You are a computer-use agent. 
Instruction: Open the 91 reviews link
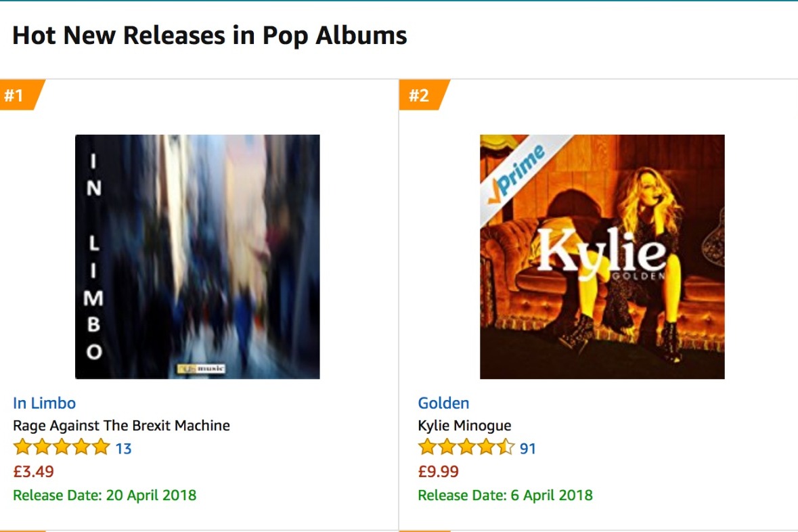tap(528, 449)
